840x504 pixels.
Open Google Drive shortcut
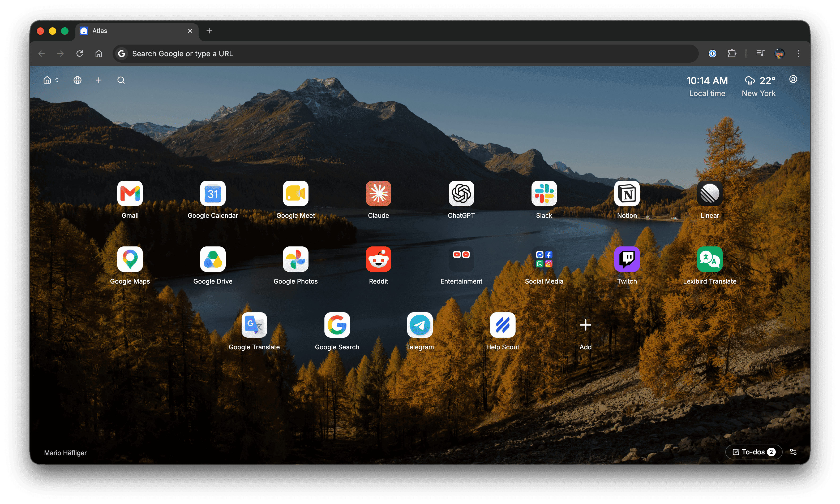coord(213,259)
